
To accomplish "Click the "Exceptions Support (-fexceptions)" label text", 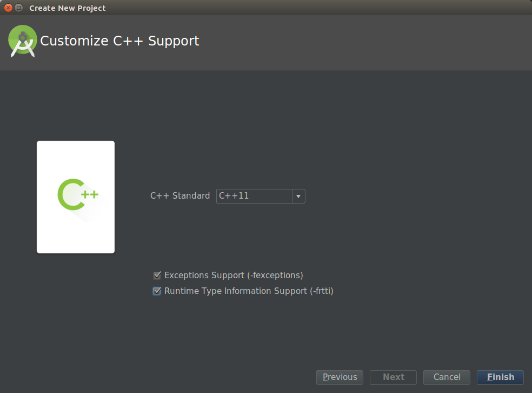I will [x=234, y=276].
